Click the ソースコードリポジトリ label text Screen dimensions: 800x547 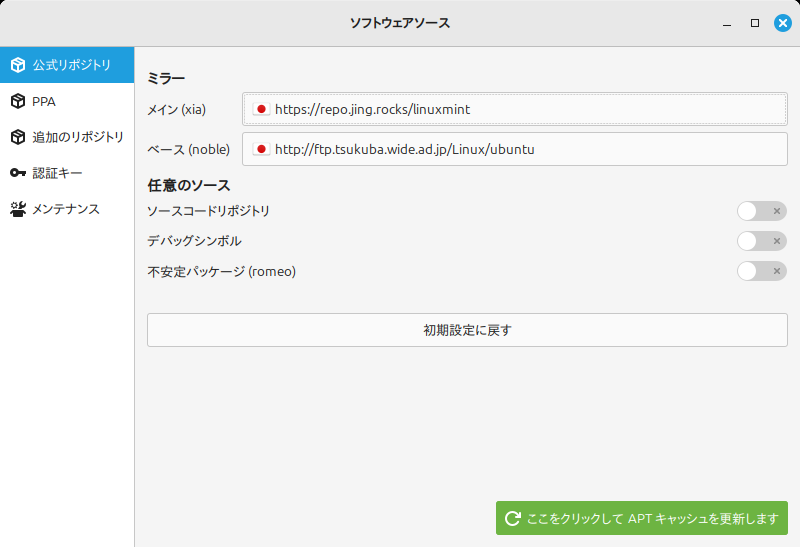click(x=208, y=211)
